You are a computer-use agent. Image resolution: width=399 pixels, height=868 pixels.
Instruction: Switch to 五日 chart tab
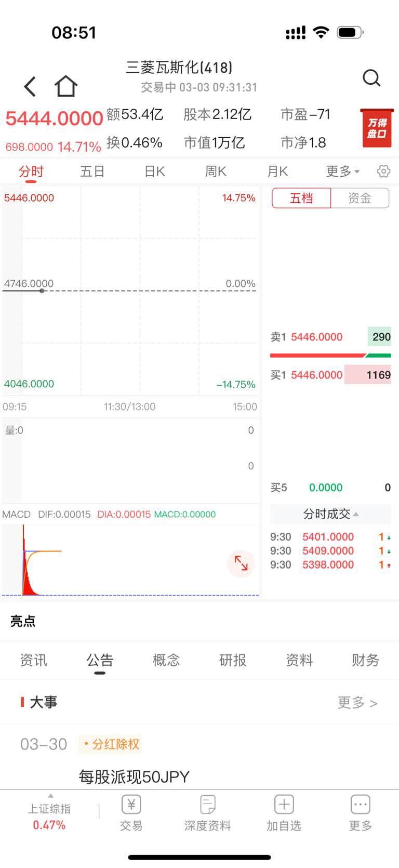tap(92, 172)
